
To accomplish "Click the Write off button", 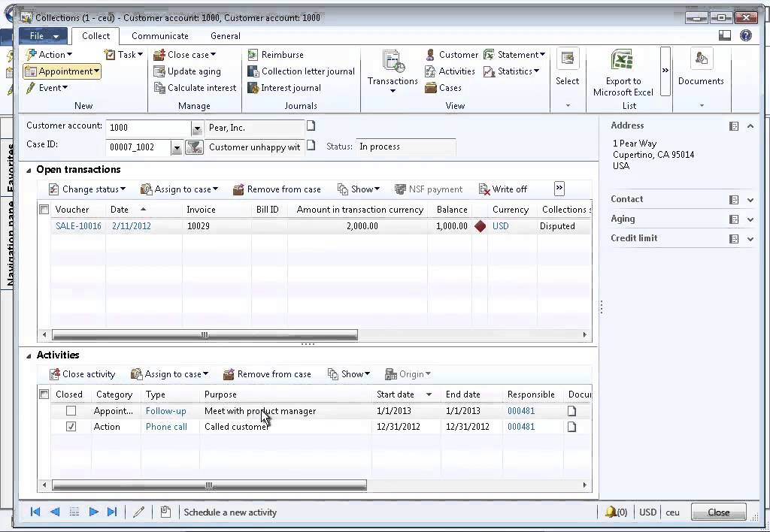I will 503,189.
